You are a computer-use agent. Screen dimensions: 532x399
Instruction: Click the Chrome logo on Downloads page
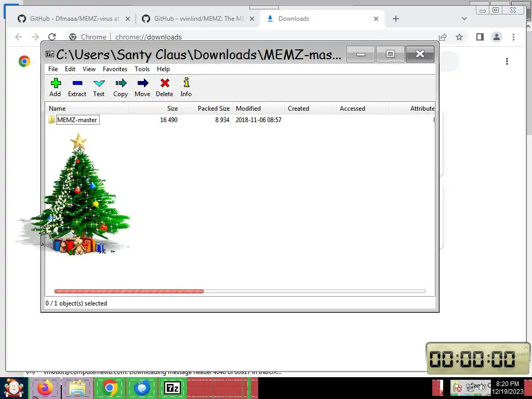pyautogui.click(x=24, y=61)
